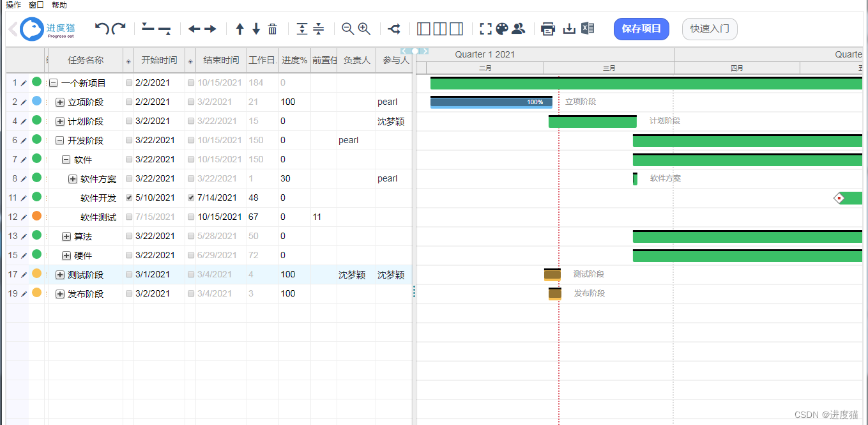Viewport: 868px width, 425px height.
Task: Click the download export icon
Action: [569, 29]
